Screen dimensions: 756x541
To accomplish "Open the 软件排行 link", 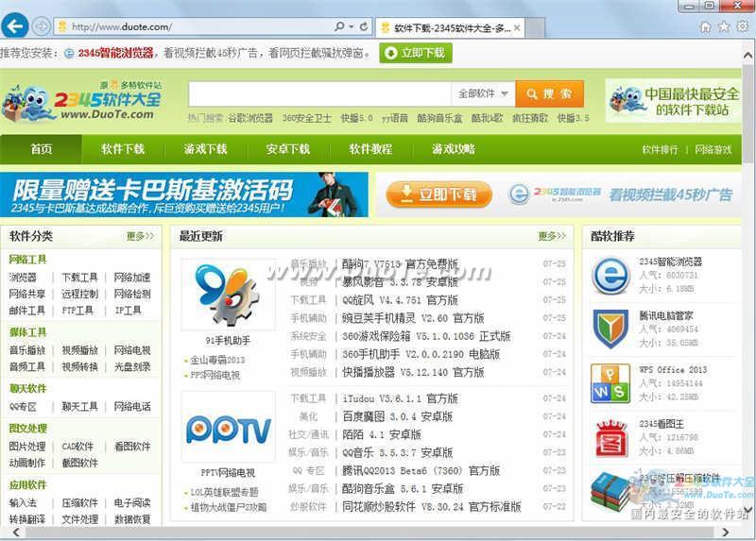I will [660, 150].
